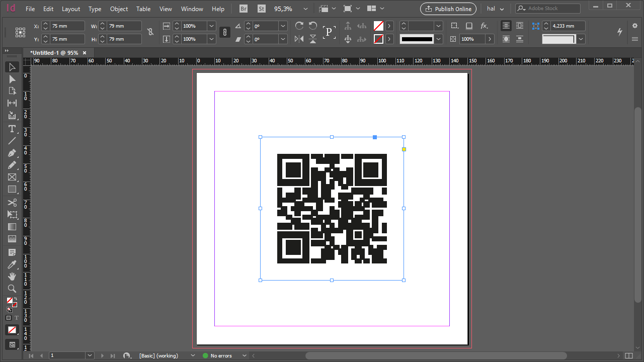Open Scale Y percentage dropdown

pyautogui.click(x=211, y=39)
